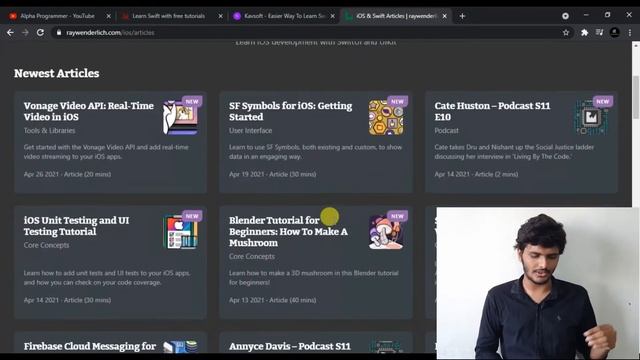Open the Extensions puzzle icon
Screen dimensions: 640x360
pos(584,33)
